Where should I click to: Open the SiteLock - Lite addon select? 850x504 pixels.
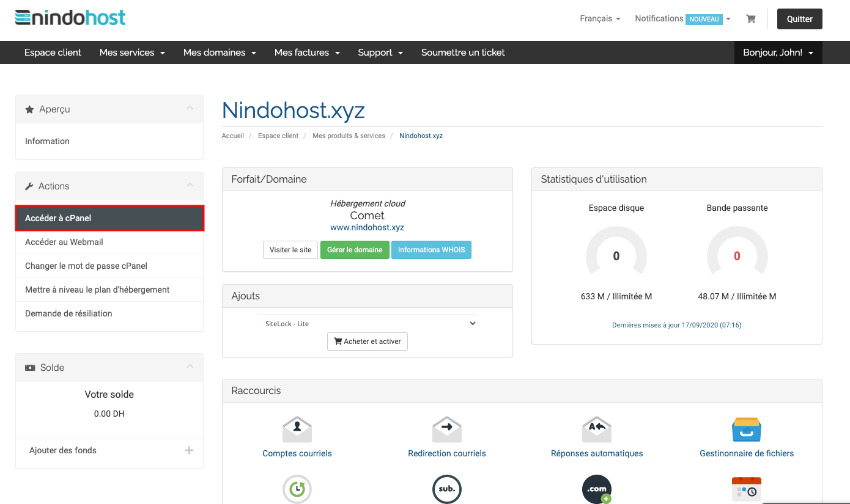368,324
